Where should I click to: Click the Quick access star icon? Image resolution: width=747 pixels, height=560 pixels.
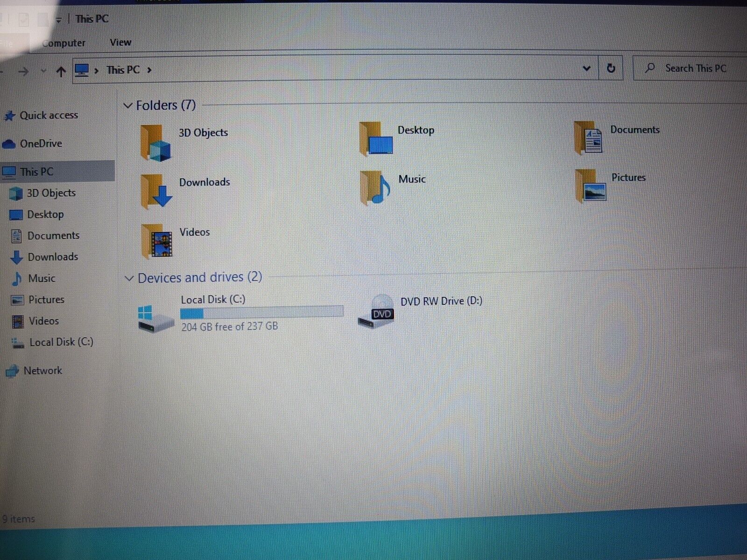point(9,116)
